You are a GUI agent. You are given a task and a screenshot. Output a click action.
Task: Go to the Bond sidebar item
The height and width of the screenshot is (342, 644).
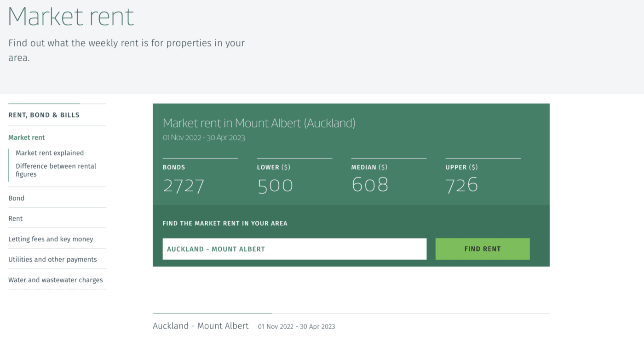pyautogui.click(x=17, y=198)
